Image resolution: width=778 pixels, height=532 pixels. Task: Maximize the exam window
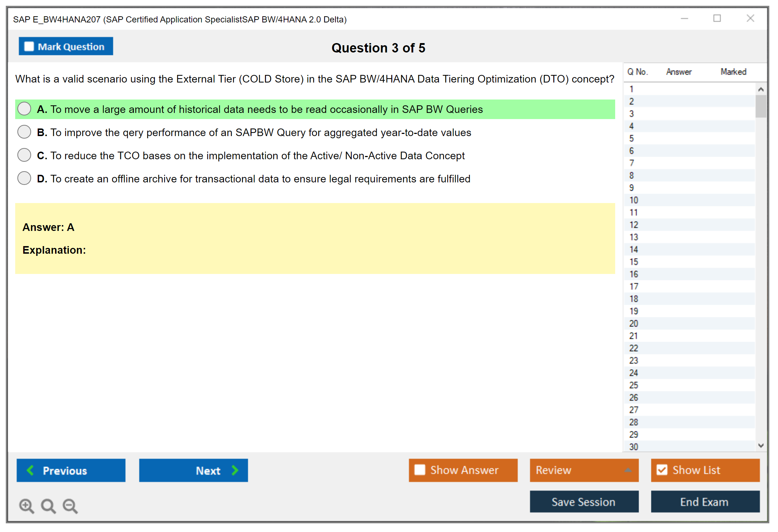[717, 18]
